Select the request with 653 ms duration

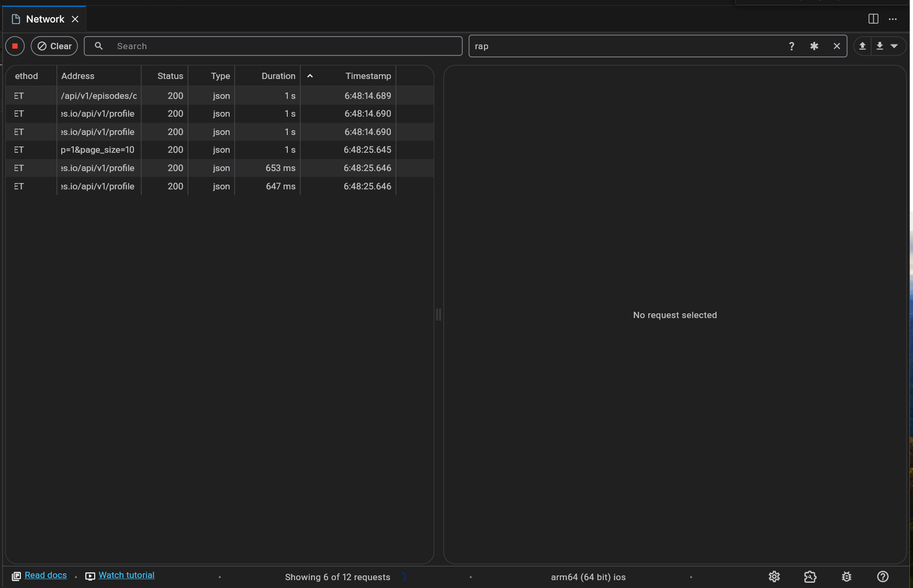[x=220, y=168]
